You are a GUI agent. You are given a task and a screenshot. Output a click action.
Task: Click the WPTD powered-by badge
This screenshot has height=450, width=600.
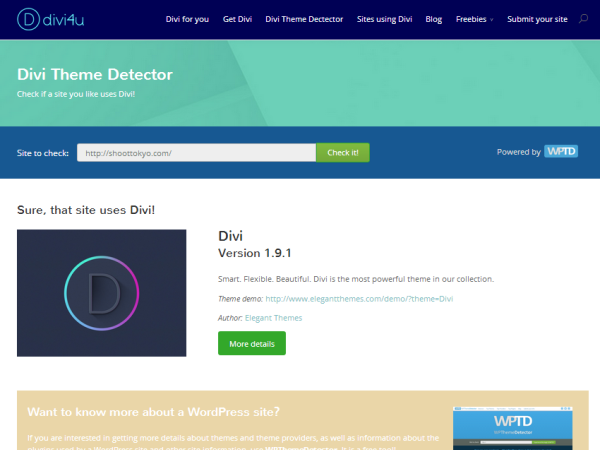pyautogui.click(x=561, y=151)
